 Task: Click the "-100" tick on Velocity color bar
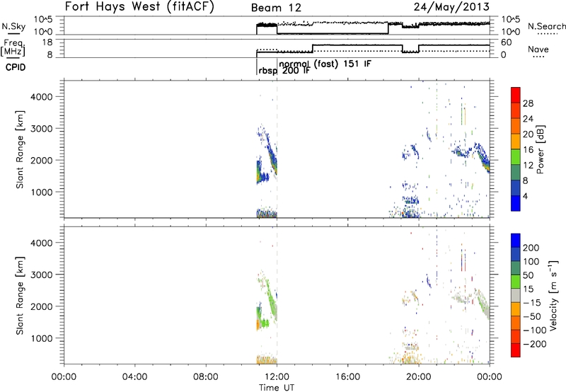point(535,330)
